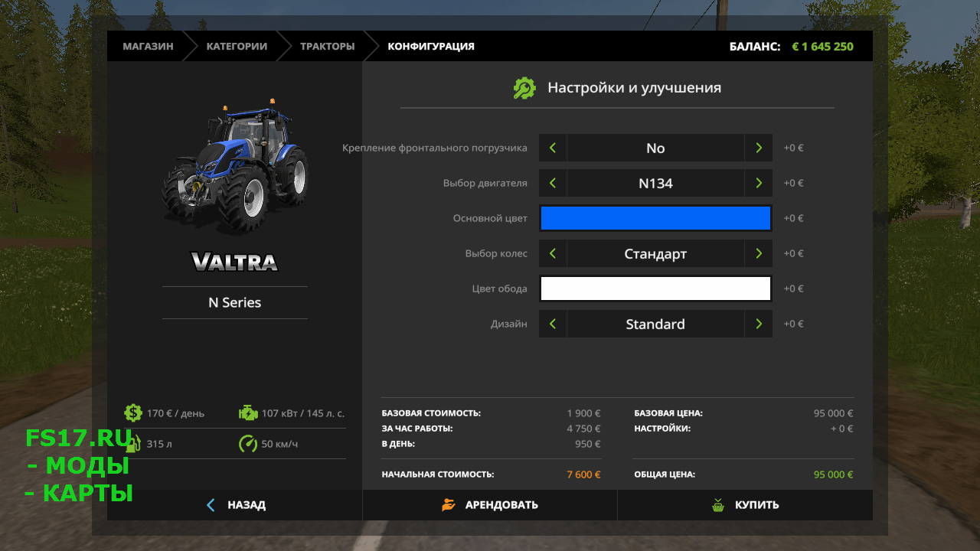
Task: Click the Базовая стоимость 1 900 € value
Action: coord(583,413)
